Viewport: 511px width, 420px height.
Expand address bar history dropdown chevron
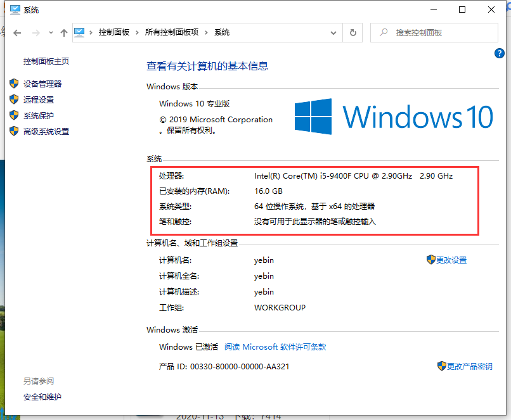point(334,32)
